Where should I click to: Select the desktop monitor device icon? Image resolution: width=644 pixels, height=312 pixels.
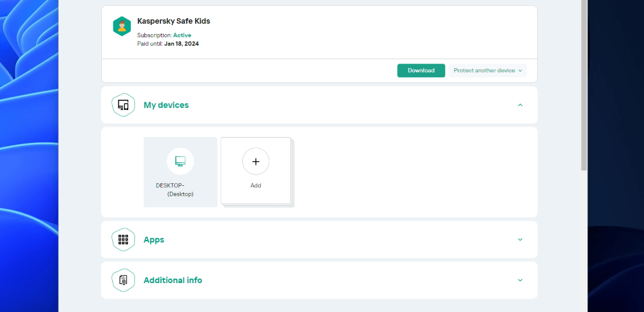click(180, 161)
